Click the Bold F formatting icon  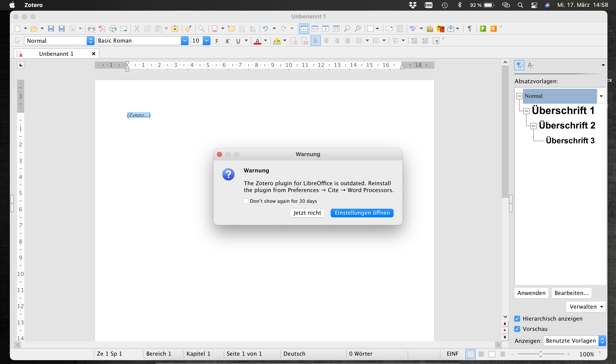[217, 41]
